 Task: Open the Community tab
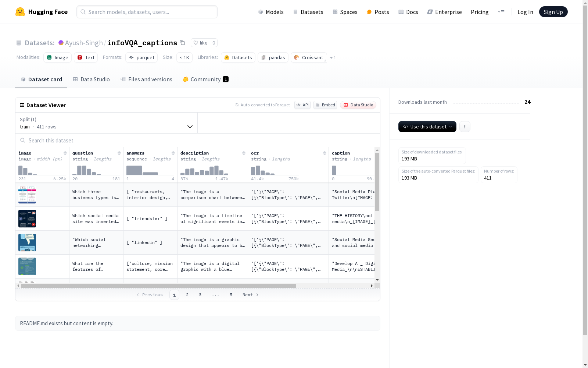(205, 79)
